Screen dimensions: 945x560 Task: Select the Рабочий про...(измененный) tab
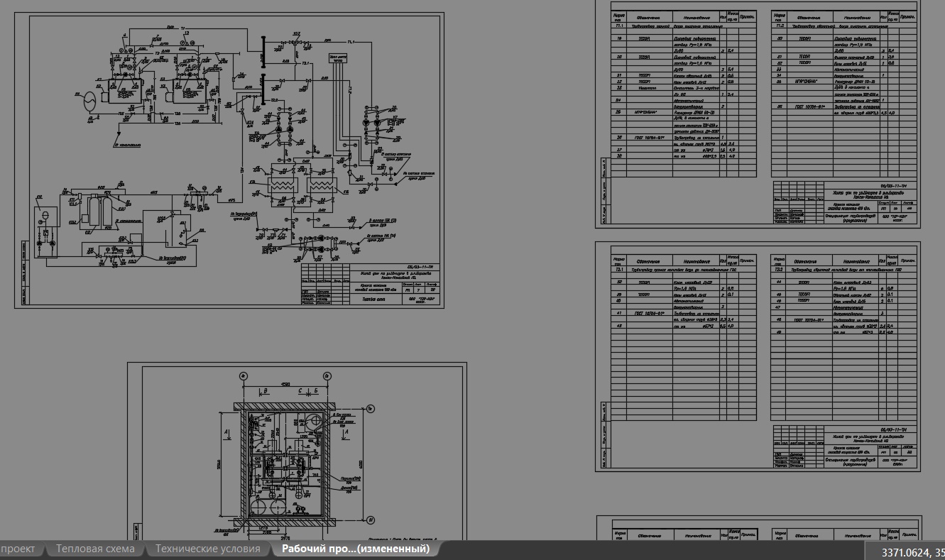click(x=356, y=549)
